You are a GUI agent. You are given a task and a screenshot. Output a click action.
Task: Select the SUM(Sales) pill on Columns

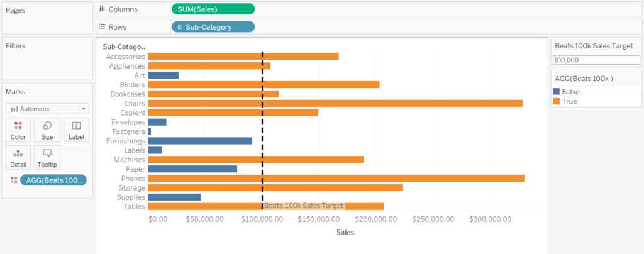pyautogui.click(x=213, y=9)
